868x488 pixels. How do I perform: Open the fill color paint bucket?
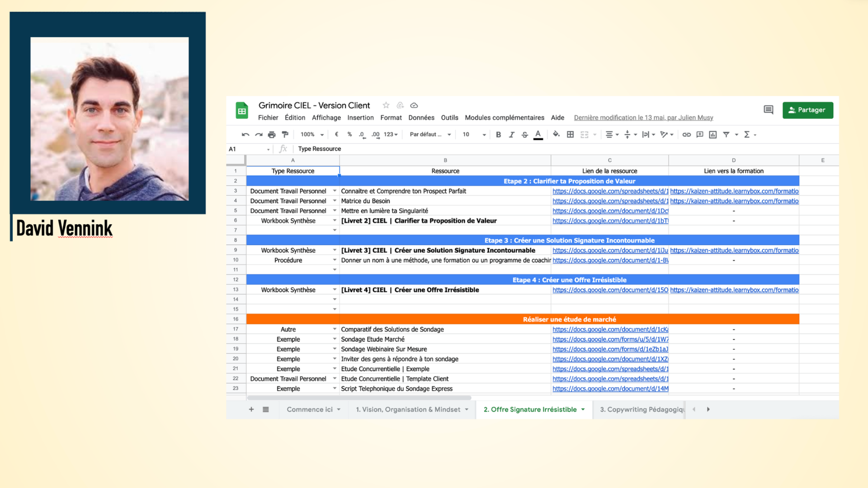pyautogui.click(x=556, y=135)
